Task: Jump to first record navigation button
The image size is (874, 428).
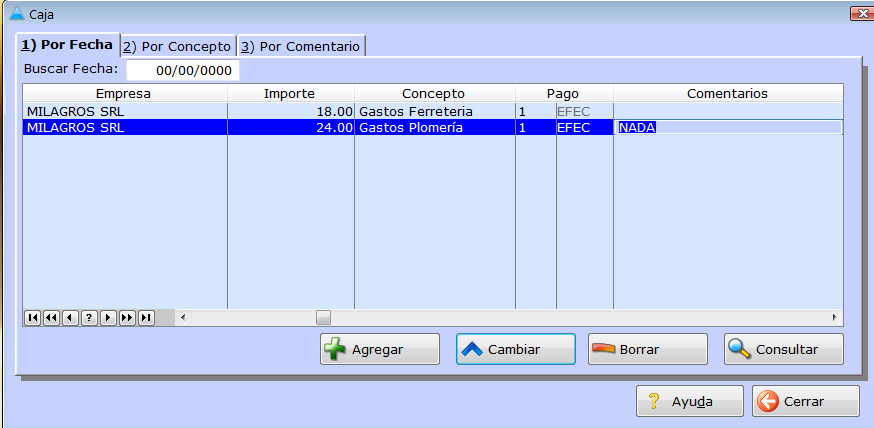Action: [x=32, y=318]
